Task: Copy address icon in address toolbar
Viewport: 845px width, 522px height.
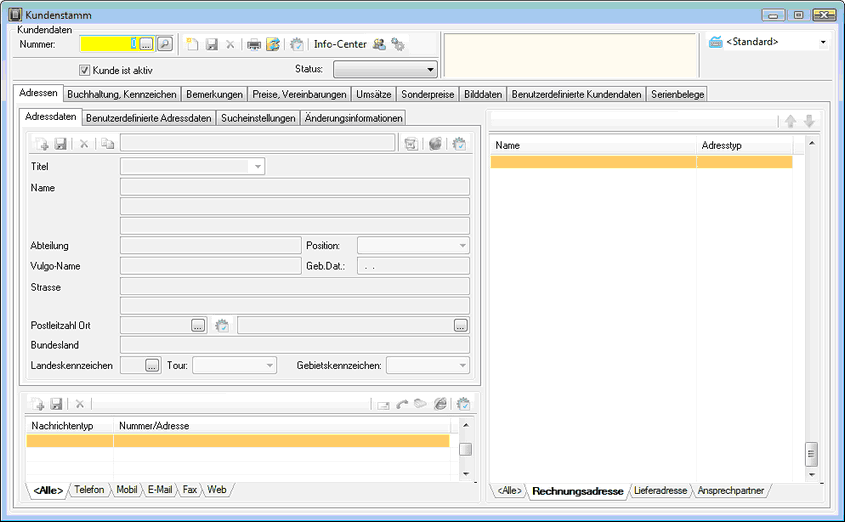Action: click(108, 144)
